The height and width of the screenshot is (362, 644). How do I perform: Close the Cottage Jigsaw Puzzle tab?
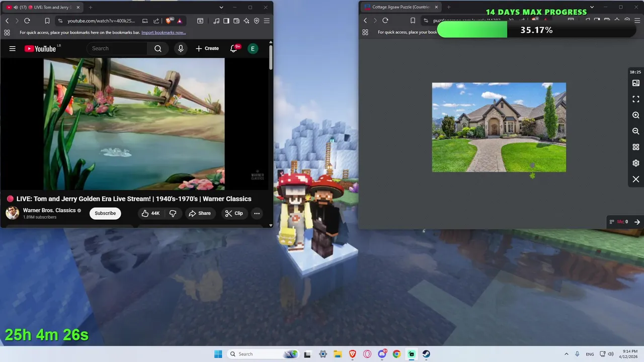coord(436,7)
